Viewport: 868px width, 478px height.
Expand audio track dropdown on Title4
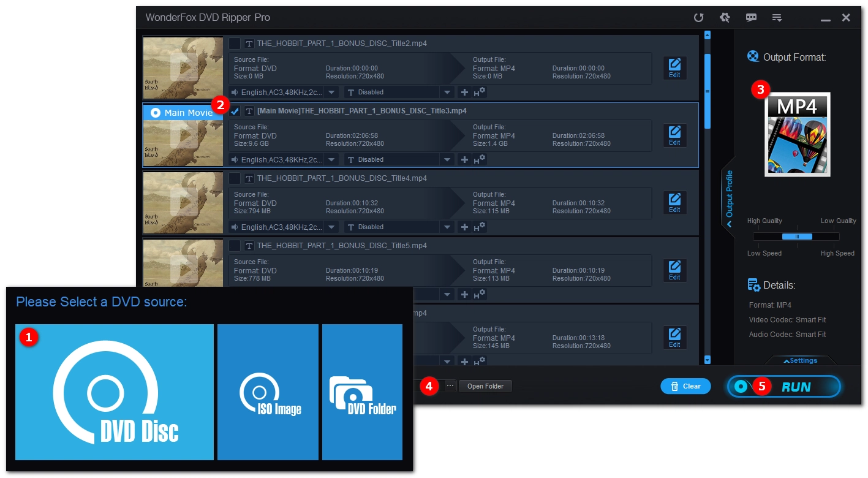(331, 227)
